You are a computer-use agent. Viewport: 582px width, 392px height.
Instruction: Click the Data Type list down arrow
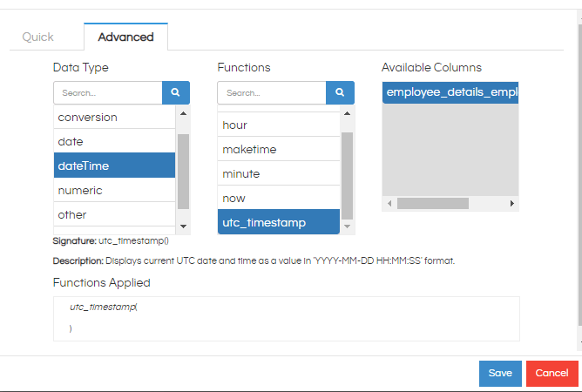tap(183, 226)
